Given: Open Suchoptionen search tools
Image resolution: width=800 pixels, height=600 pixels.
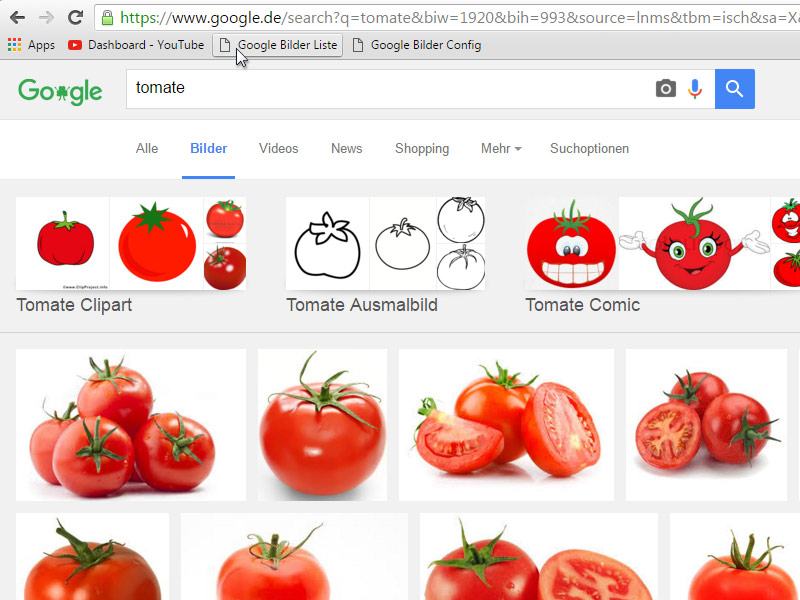Looking at the screenshot, I should [589, 148].
